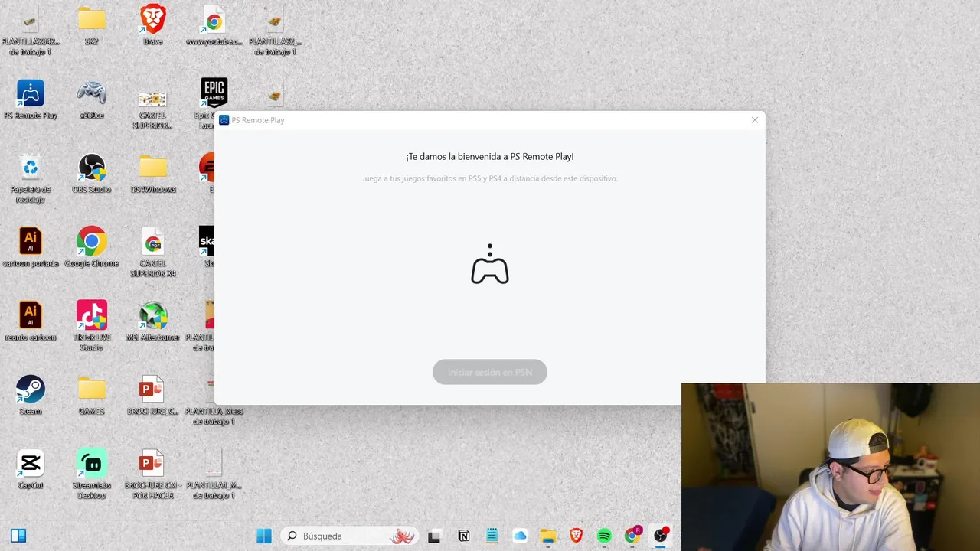
Task: Open Task View from the taskbar
Action: click(434, 536)
